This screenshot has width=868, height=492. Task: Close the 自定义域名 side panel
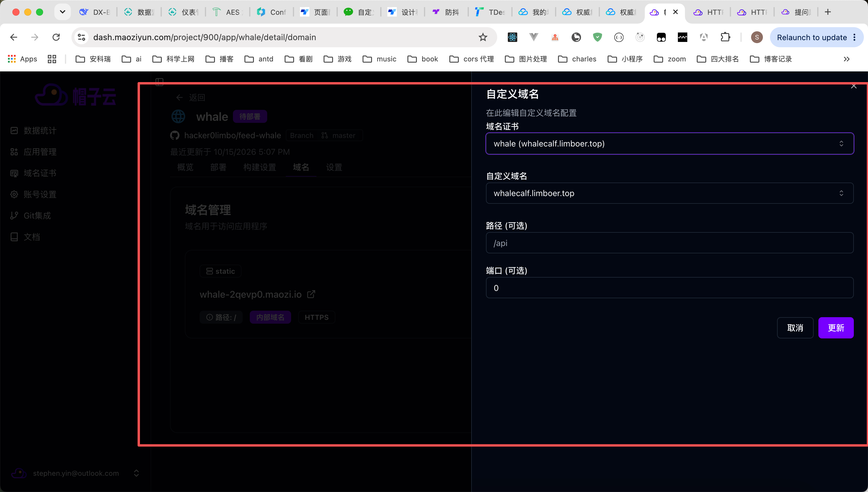coord(854,86)
